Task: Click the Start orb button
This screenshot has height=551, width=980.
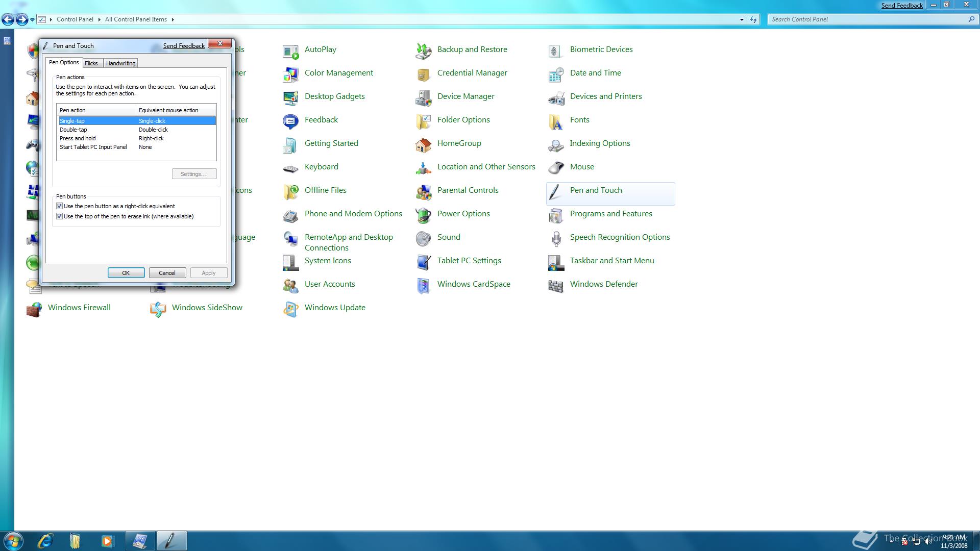Action: pos(12,541)
